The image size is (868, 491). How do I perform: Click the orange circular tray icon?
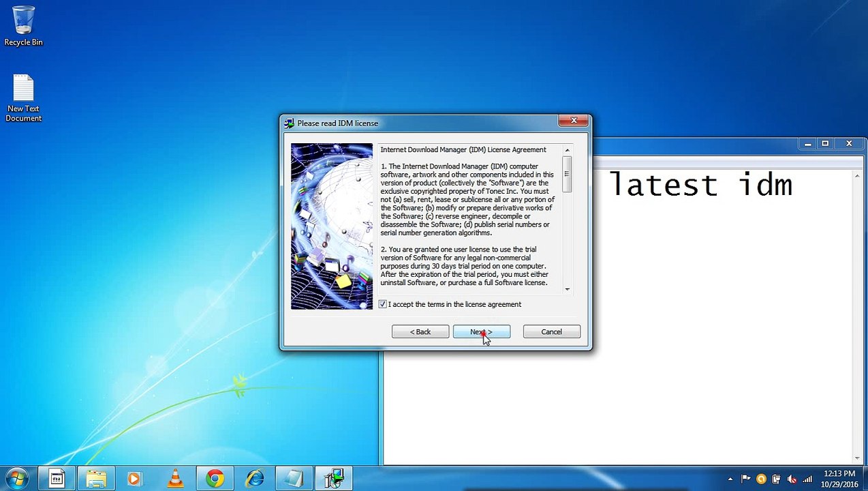point(761,479)
